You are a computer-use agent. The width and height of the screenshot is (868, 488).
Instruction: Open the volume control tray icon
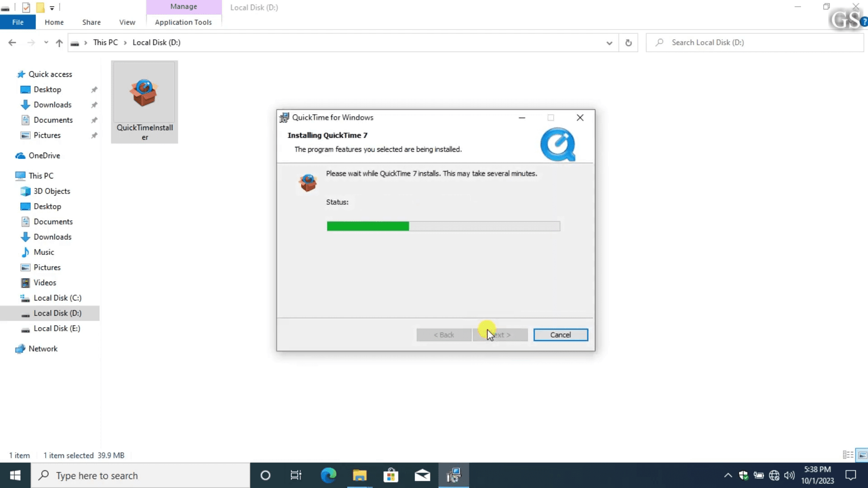pyautogui.click(x=789, y=475)
